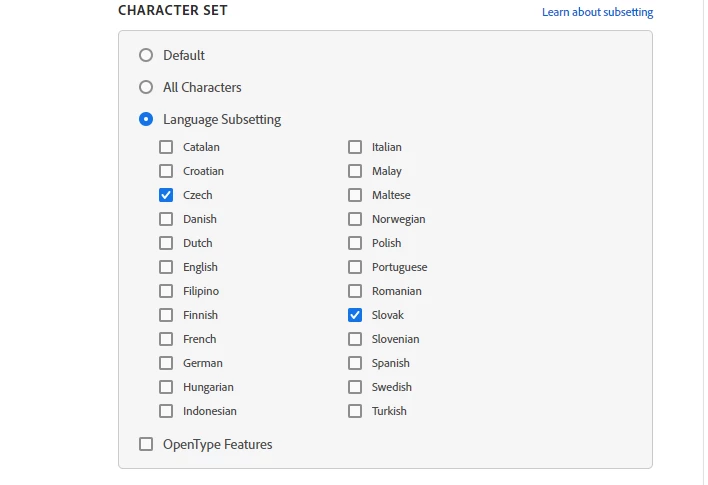Uncheck the Czech language checkbox

(166, 195)
